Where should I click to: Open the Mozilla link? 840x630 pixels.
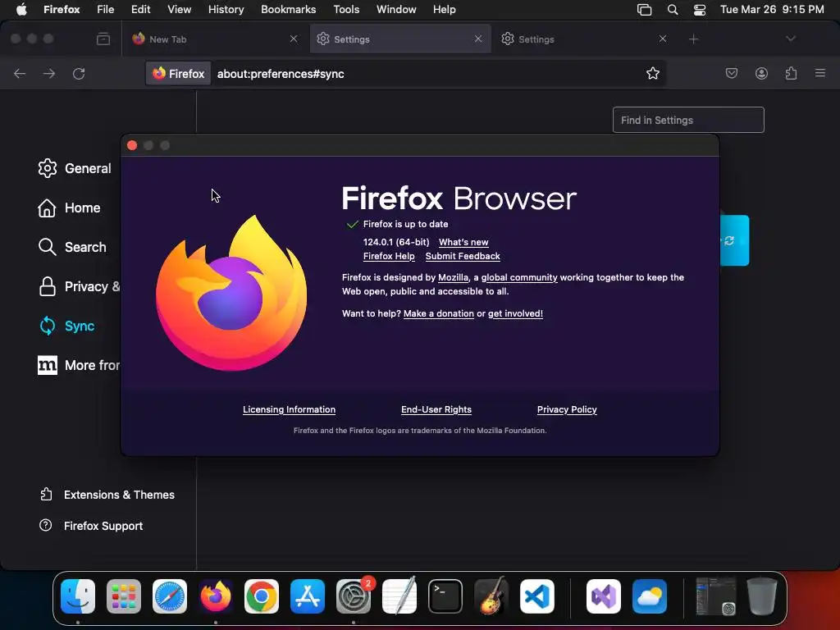click(453, 277)
